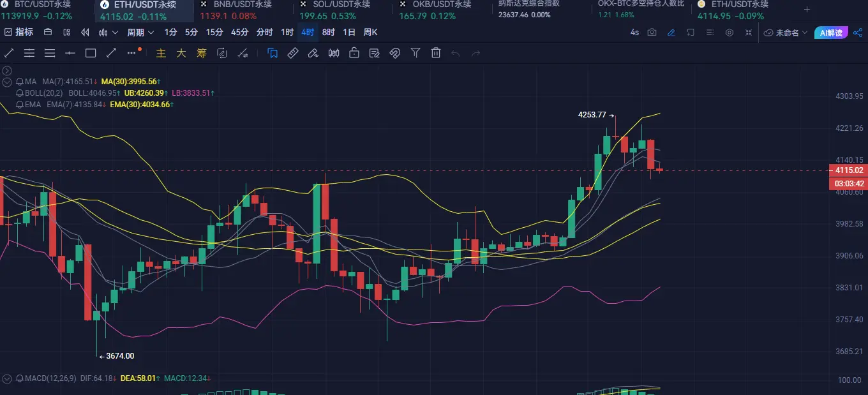Viewport: 868px width, 395px height.
Task: Switch to the 45分 timeframe
Action: pos(240,32)
